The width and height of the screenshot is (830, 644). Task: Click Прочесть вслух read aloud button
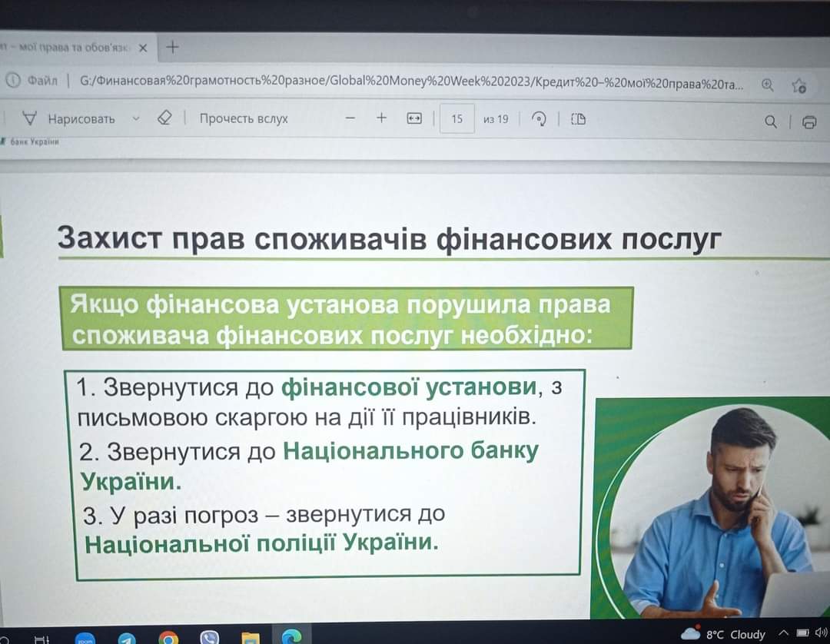tap(244, 118)
